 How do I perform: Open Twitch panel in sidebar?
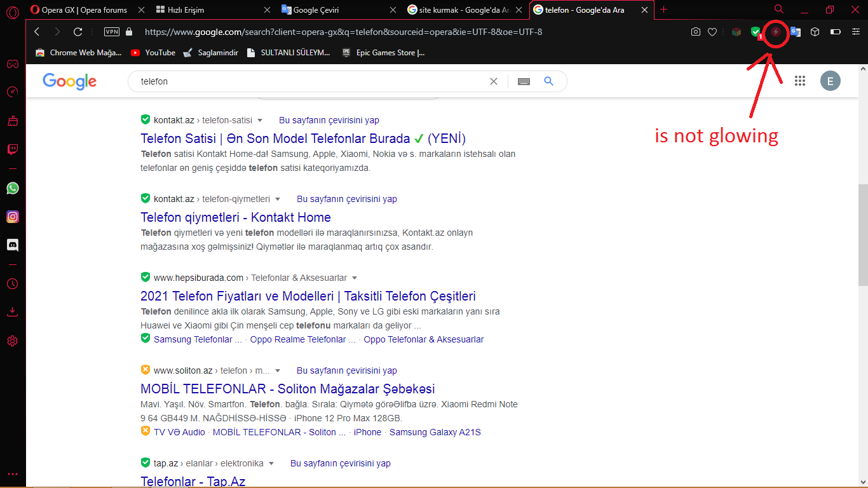[12, 150]
